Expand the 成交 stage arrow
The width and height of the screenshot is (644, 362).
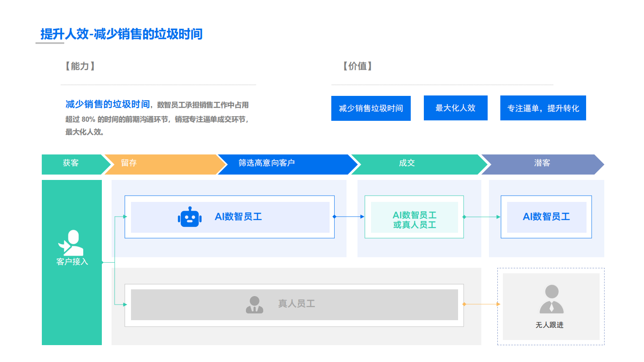(x=407, y=164)
